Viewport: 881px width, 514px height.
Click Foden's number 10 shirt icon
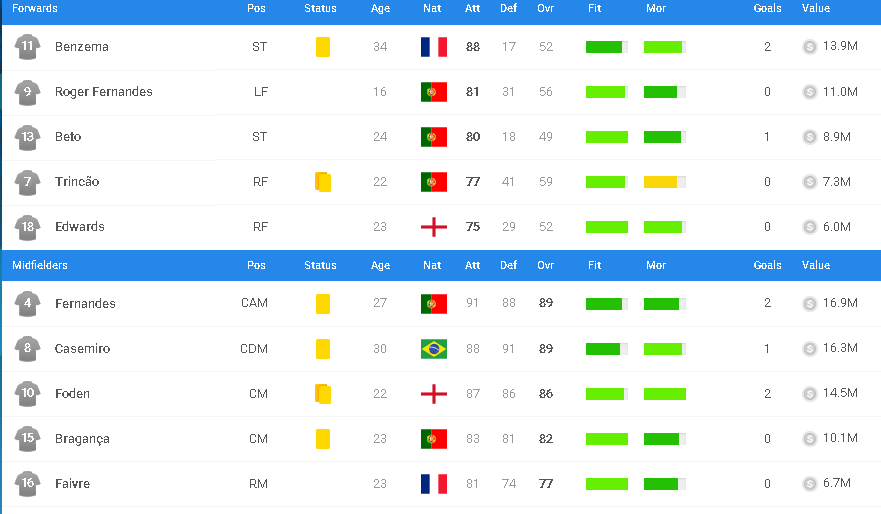[27, 394]
